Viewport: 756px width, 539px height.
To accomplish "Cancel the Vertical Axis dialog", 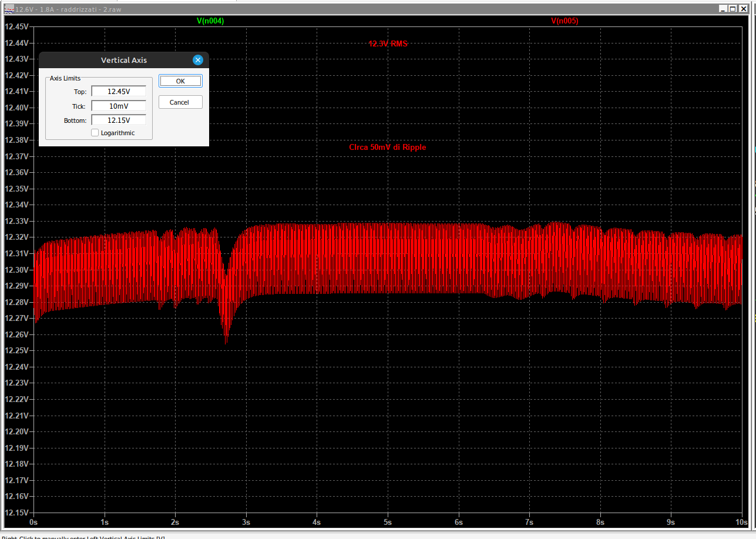I will 180,102.
